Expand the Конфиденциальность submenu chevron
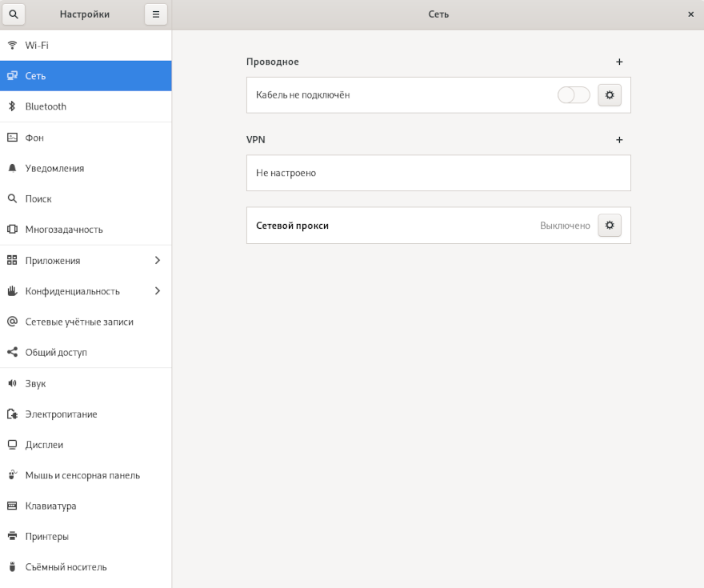Viewport: 704px width, 588px height. 157,290
